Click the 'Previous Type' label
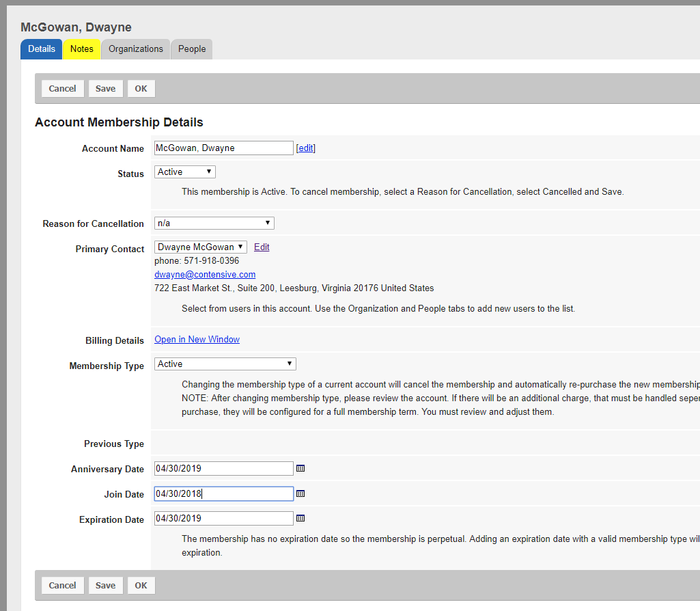700x611 pixels. coord(114,444)
